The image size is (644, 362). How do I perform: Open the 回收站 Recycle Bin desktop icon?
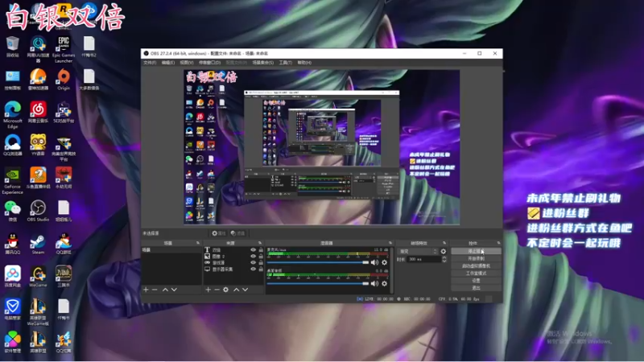point(13,47)
